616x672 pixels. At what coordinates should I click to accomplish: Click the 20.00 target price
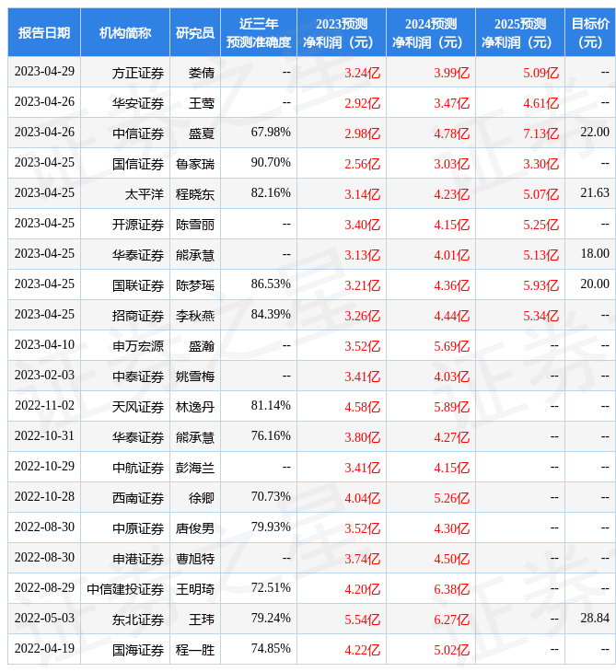pyautogui.click(x=595, y=284)
